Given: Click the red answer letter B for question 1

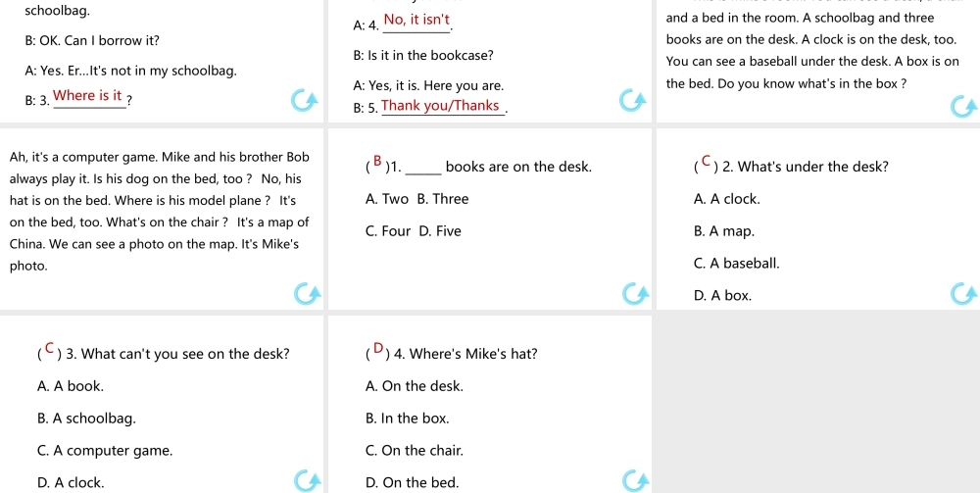Looking at the screenshot, I should click(x=377, y=163).
